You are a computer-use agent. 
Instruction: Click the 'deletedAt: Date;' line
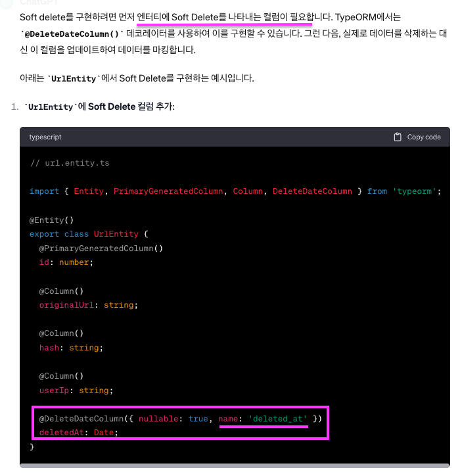(x=79, y=433)
